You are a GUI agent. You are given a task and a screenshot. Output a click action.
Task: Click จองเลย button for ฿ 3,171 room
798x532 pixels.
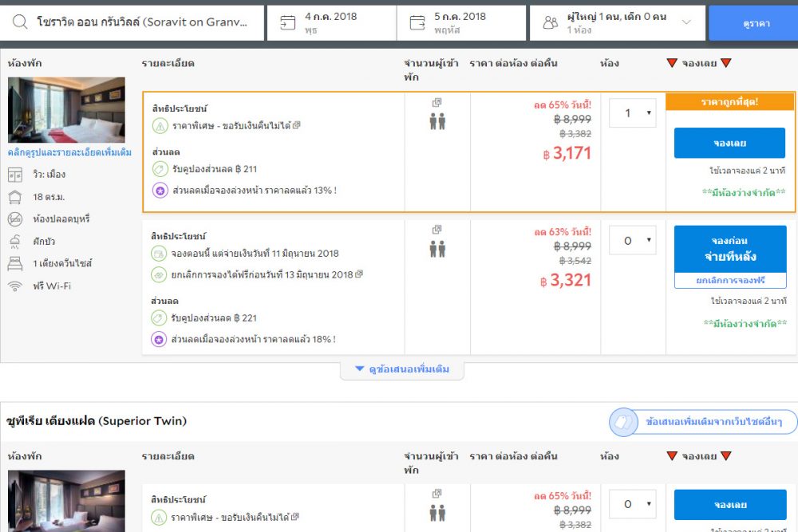pos(729,144)
